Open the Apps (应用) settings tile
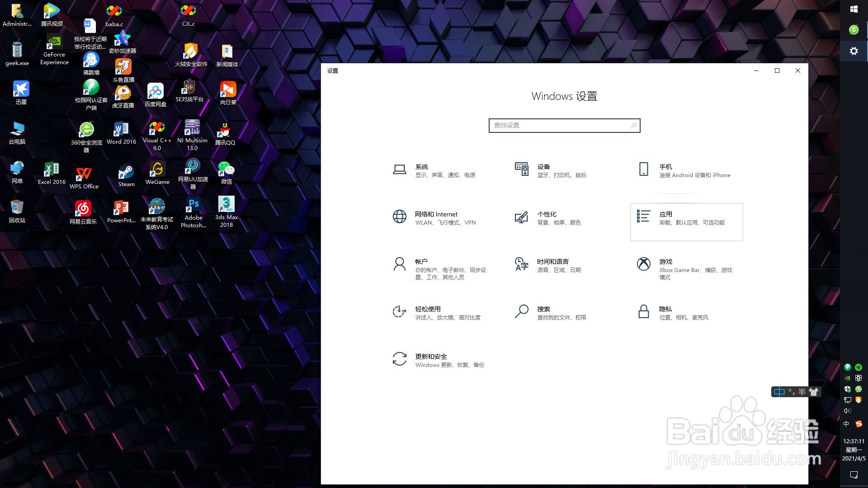 (x=686, y=221)
